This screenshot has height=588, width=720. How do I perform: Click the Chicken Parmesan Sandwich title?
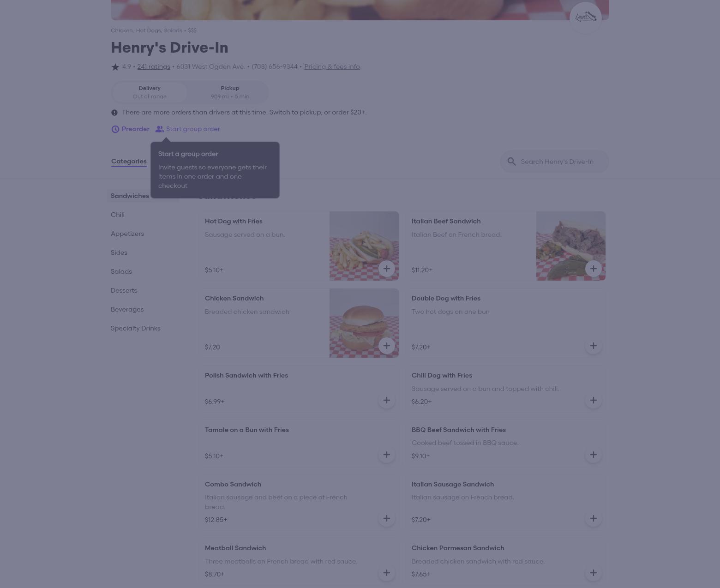[458, 548]
